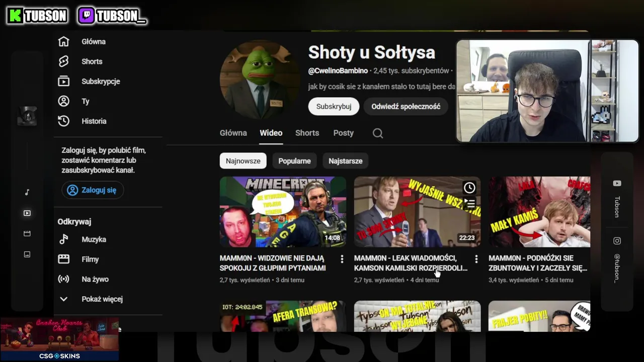
Task: Click the Na żywo broadcast icon
Action: point(63,279)
